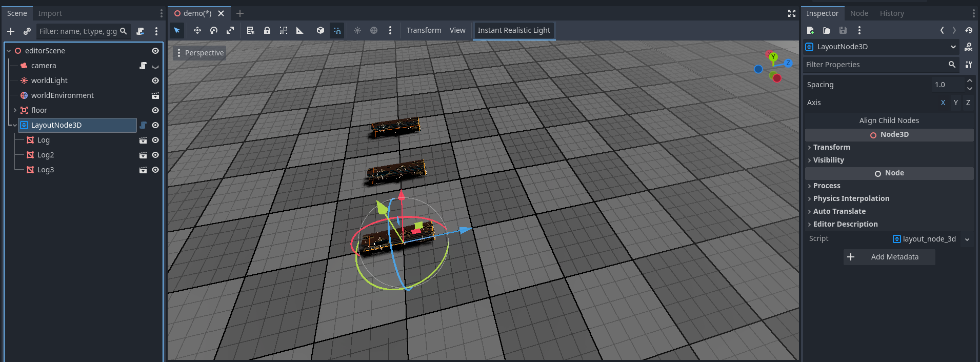
Task: Collapse LayoutNode3D children
Action: pos(15,125)
